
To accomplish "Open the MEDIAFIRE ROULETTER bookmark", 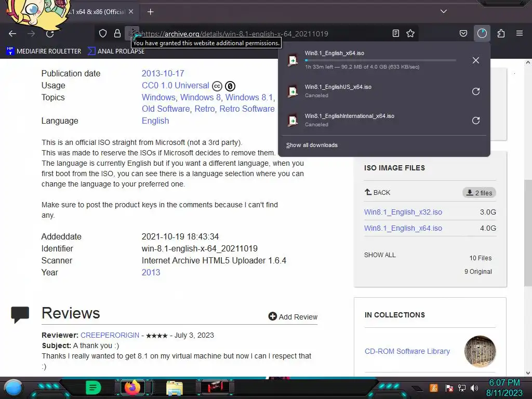I will point(44,51).
